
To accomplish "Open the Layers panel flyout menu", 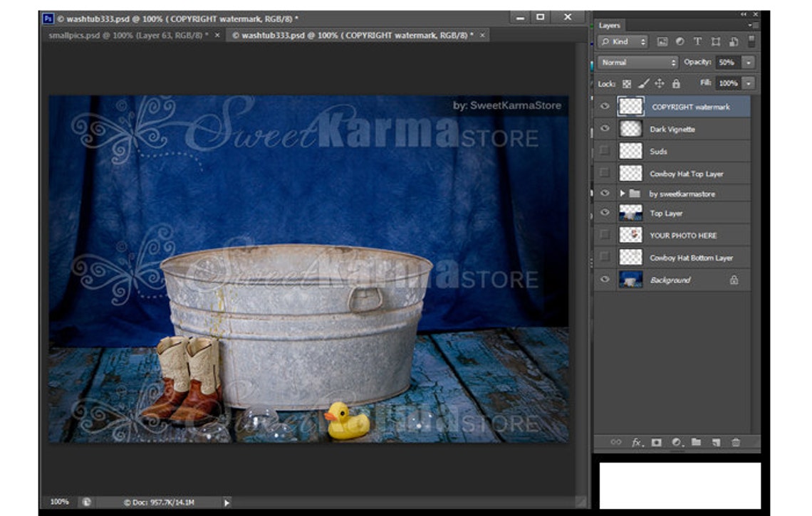I will (x=751, y=23).
